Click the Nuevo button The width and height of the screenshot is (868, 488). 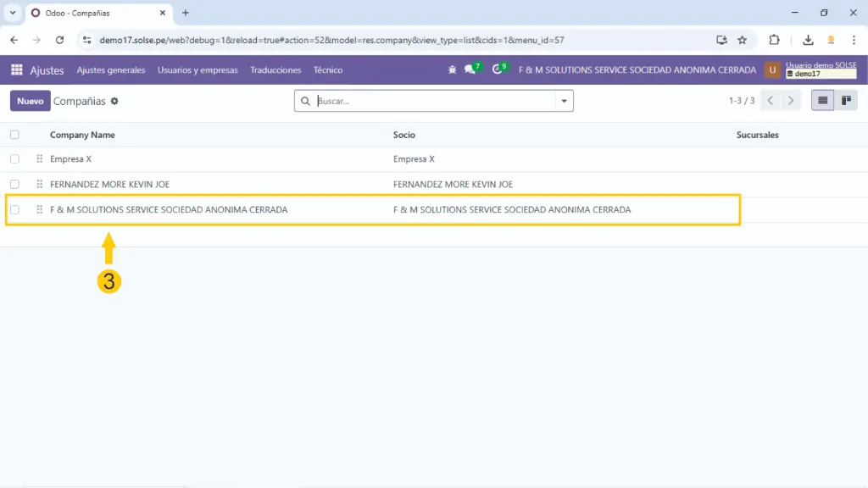pos(30,101)
